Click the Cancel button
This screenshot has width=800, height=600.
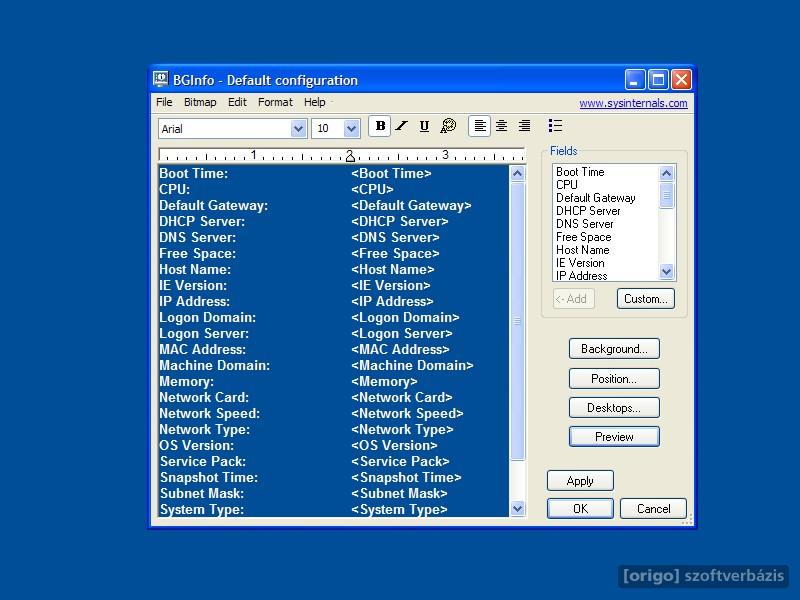tap(653, 509)
